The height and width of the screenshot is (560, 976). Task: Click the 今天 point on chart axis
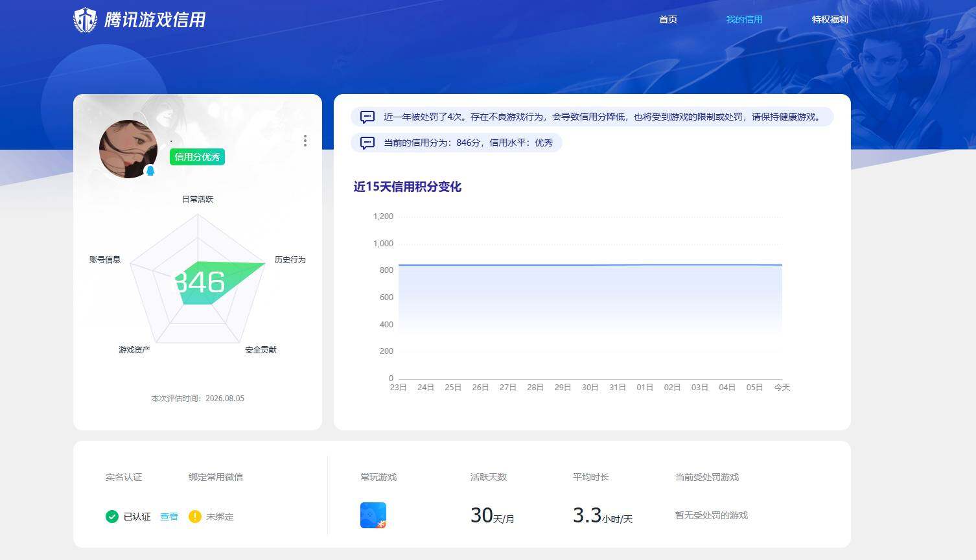[782, 387]
